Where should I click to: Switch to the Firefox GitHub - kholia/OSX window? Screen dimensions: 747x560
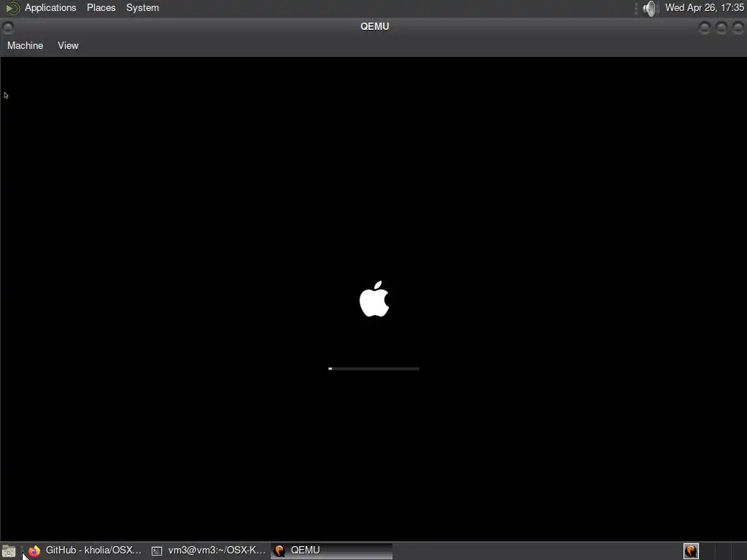(85, 551)
